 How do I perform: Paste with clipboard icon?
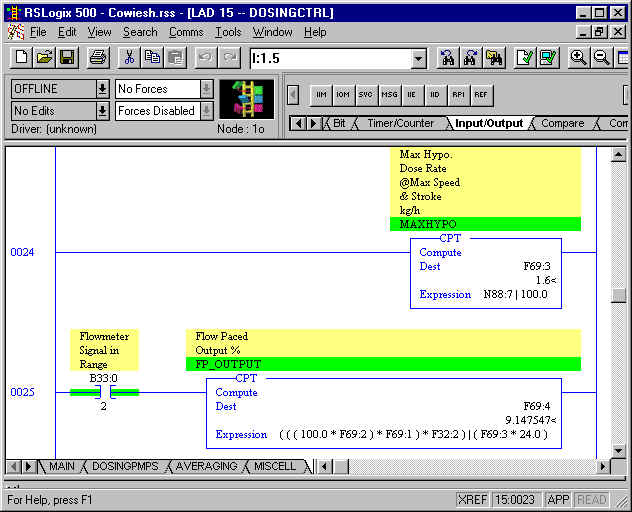(x=175, y=58)
